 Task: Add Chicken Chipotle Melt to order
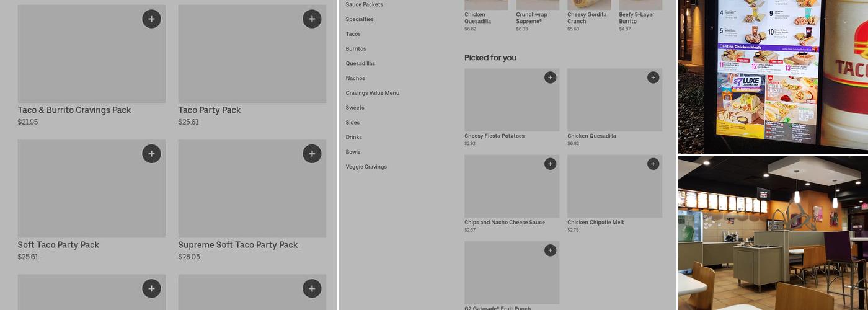point(653,164)
